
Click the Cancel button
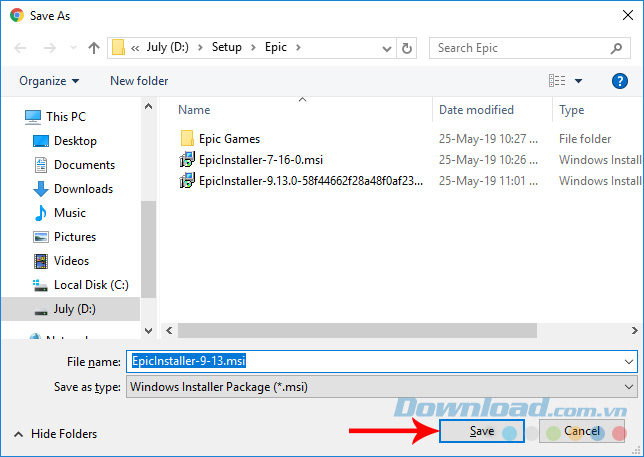582,431
